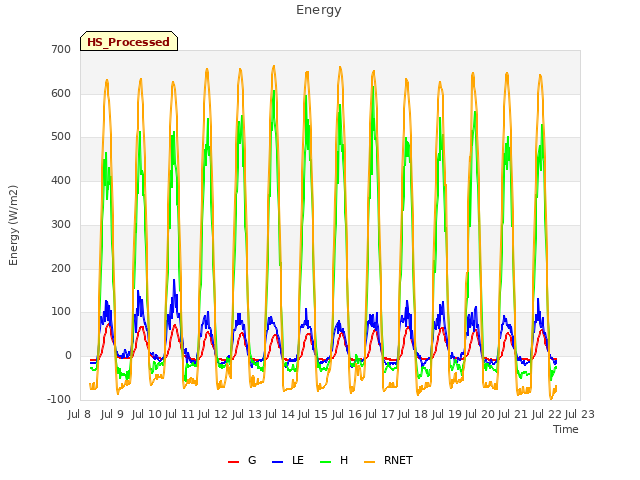Click the Jul 18 x-axis tick label
The height and width of the screenshot is (480, 640).
[413, 414]
